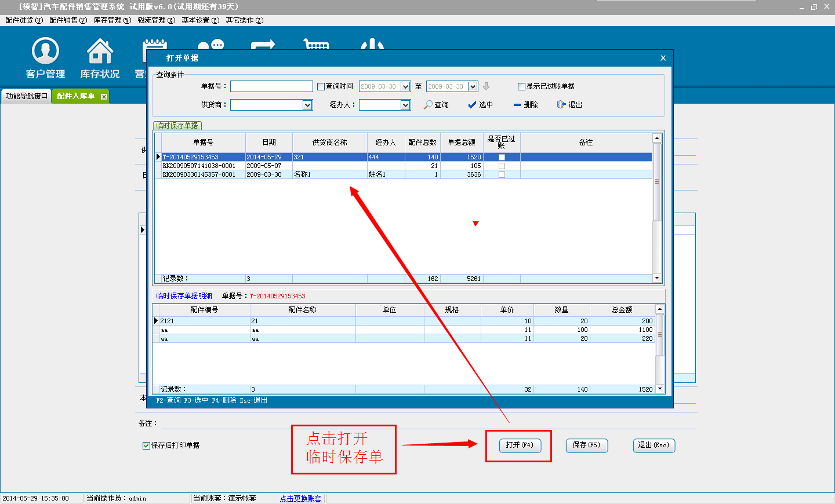The width and height of the screenshot is (835, 504).
Task: Switch to the 功能导航窗口 tab
Action: pyautogui.click(x=27, y=96)
